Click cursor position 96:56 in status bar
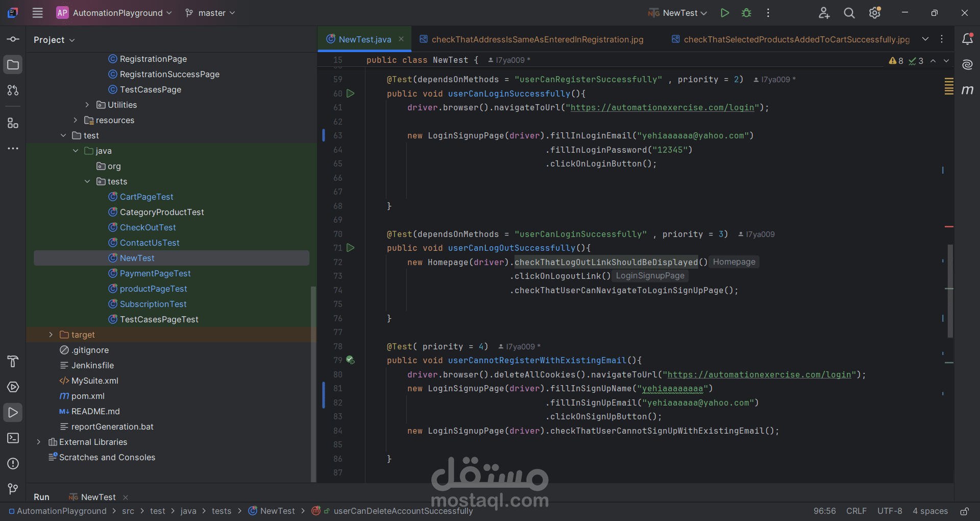This screenshot has height=521, width=980. click(x=824, y=511)
